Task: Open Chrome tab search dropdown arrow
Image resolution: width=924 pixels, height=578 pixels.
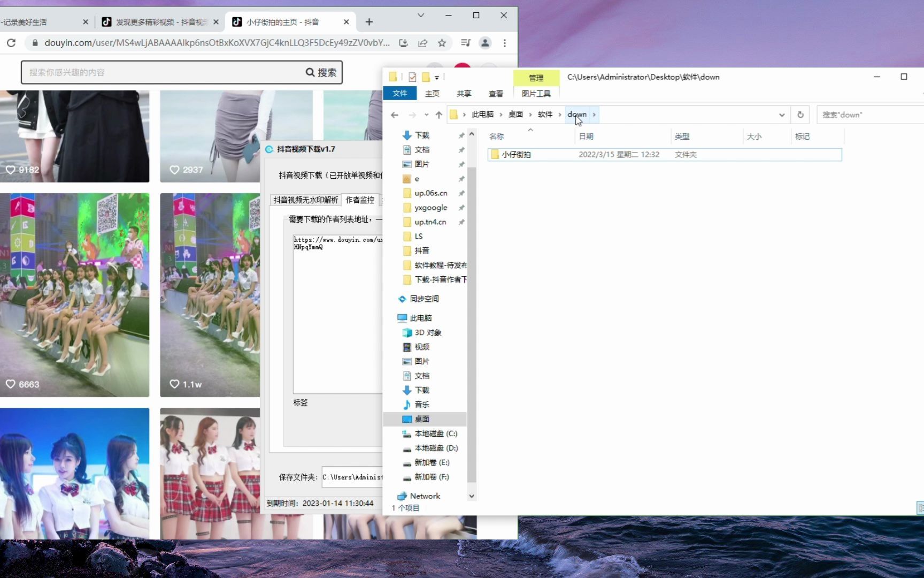Action: coord(421,16)
